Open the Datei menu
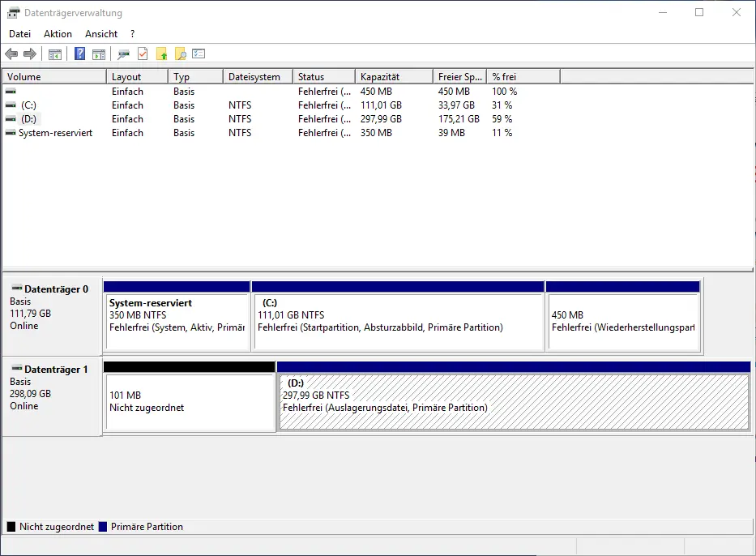 (x=19, y=34)
